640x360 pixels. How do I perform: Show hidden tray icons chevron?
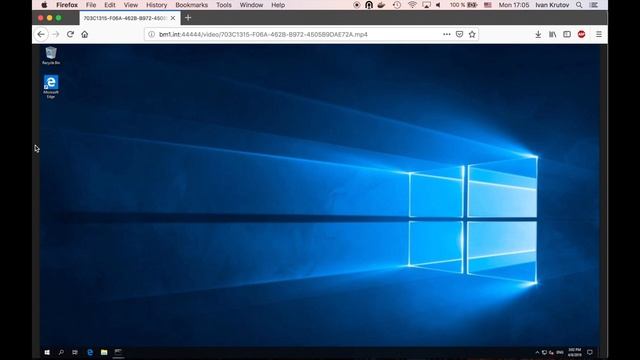tap(537, 352)
